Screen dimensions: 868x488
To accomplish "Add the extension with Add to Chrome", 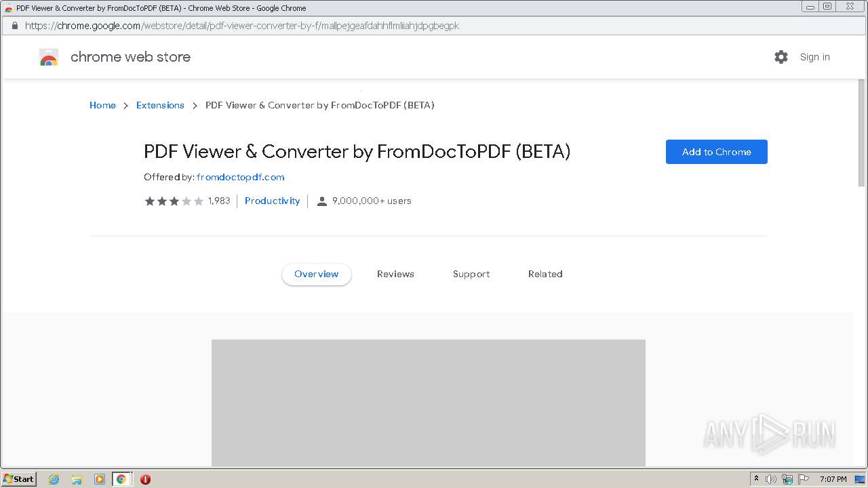I will pyautogui.click(x=716, y=152).
